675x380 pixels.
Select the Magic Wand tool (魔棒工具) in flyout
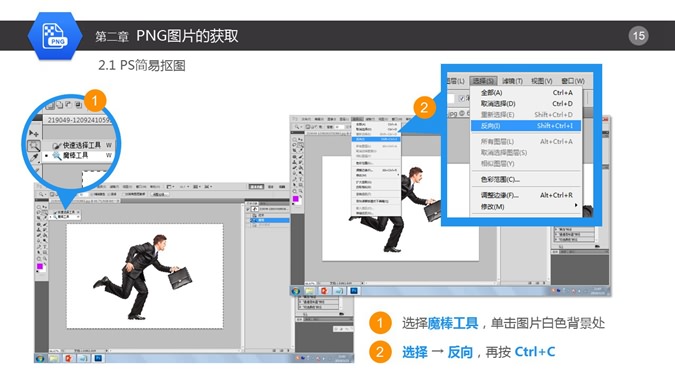tap(75, 155)
